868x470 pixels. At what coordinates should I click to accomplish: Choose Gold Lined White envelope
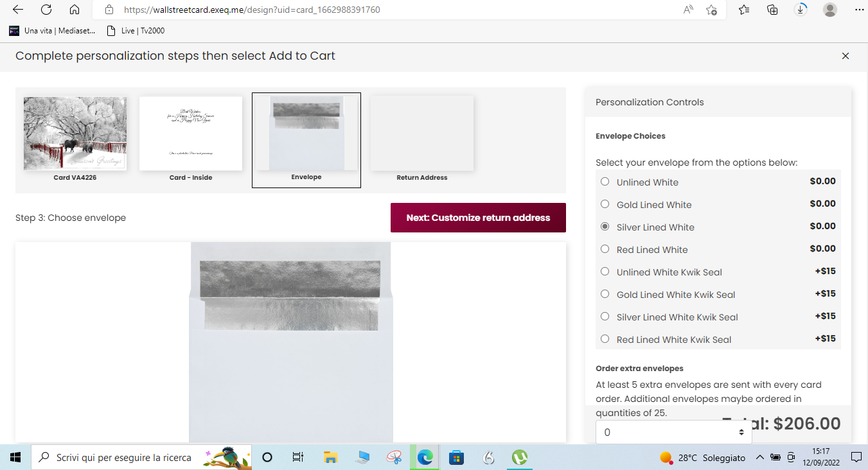pyautogui.click(x=605, y=204)
